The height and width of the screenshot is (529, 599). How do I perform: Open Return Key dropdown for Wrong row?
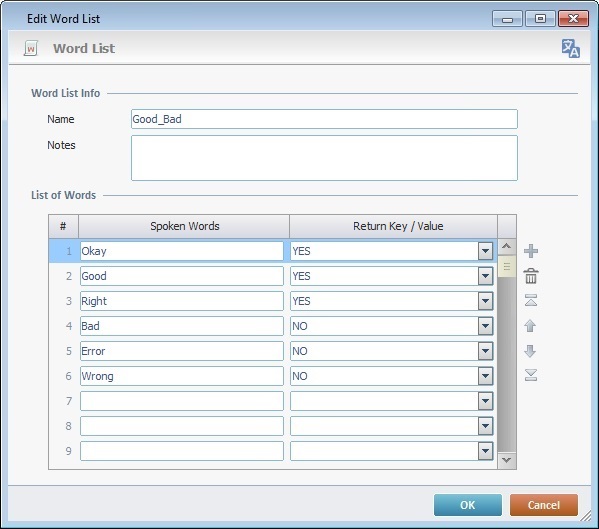point(486,376)
